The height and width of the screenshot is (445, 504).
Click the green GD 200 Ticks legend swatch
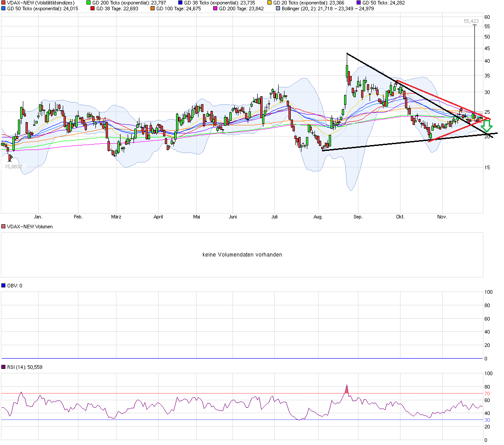pos(89,3)
